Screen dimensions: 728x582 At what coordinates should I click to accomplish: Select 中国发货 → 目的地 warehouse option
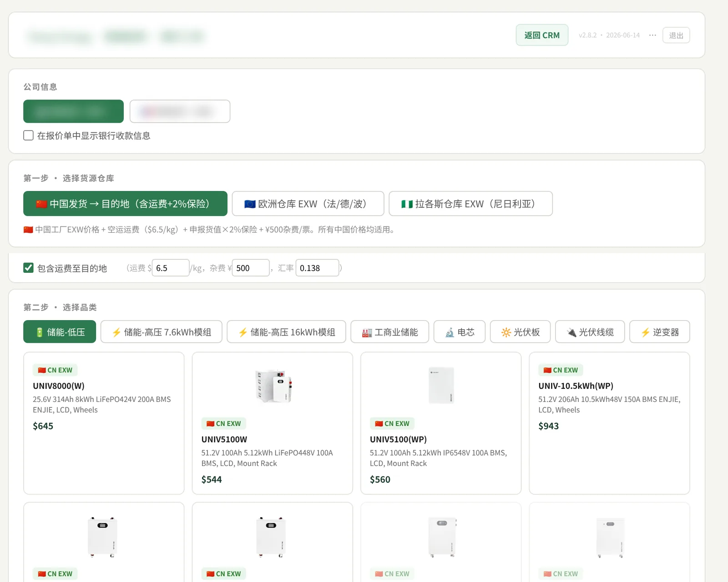pyautogui.click(x=125, y=204)
